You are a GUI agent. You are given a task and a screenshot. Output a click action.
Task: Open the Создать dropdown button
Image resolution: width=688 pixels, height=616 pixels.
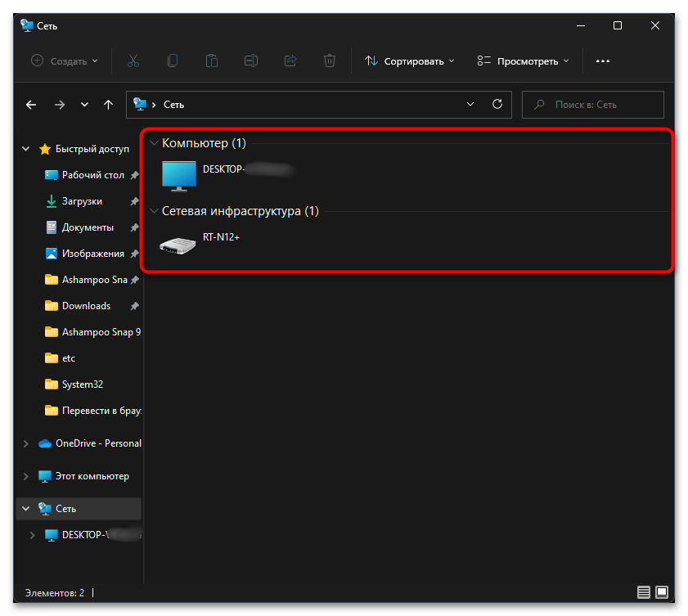tap(65, 61)
